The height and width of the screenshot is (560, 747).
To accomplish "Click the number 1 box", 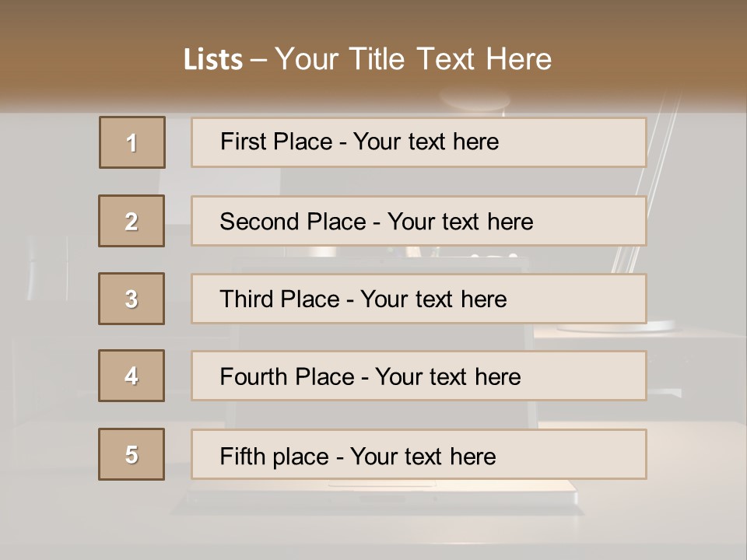I will point(132,142).
